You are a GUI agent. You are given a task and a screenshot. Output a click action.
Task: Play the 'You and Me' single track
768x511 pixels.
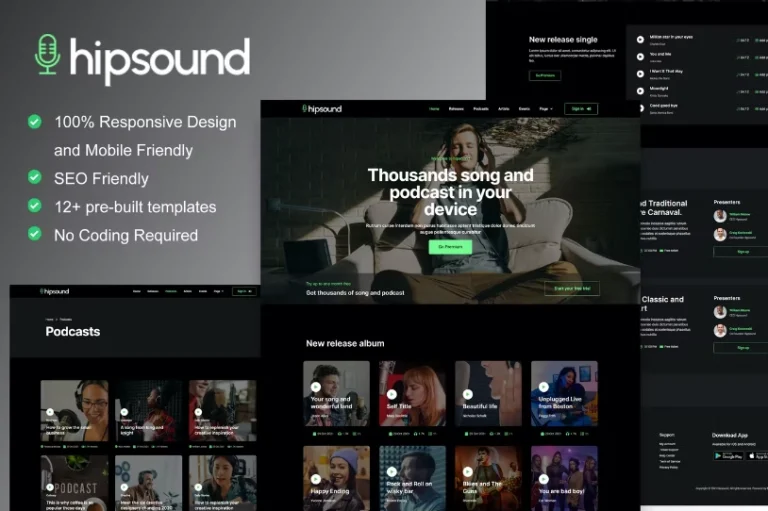(x=641, y=57)
